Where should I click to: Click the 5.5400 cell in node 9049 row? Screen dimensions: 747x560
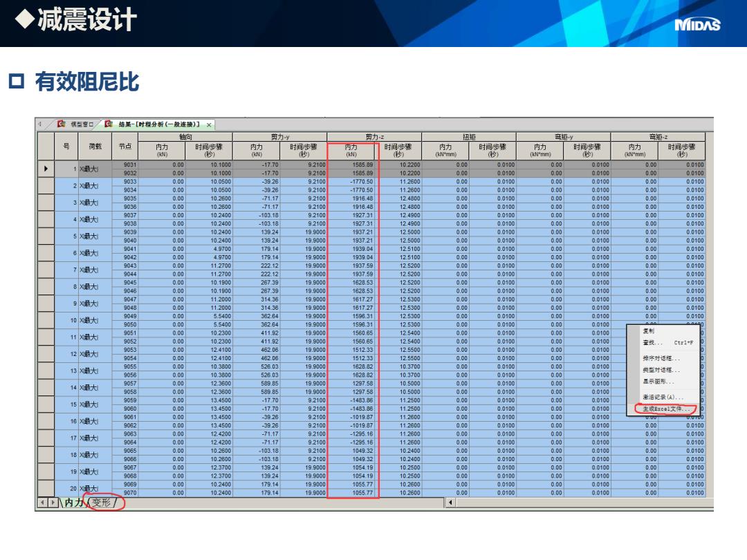209,316
